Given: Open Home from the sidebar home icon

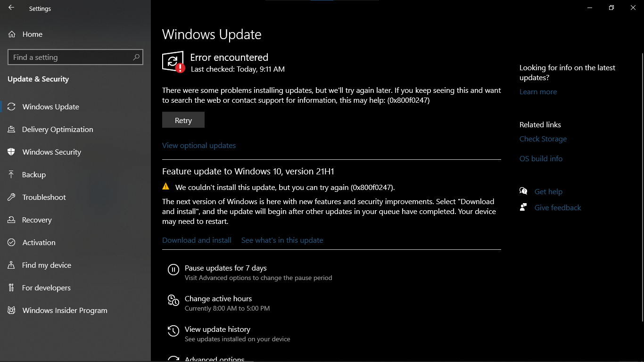Looking at the screenshot, I should (12, 34).
